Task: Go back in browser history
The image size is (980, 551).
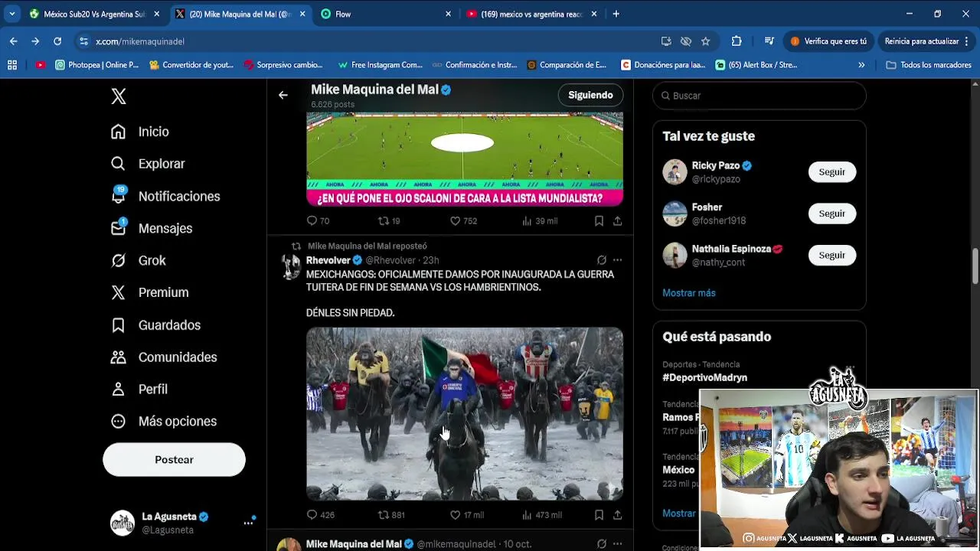Action: (14, 41)
